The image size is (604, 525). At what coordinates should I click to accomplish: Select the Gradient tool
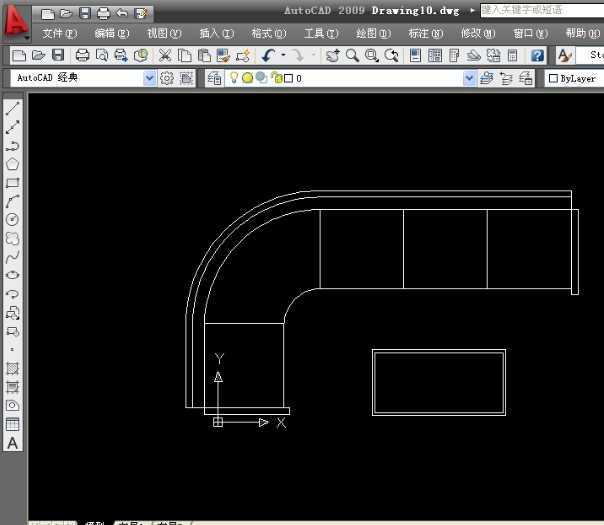[x=12, y=387]
